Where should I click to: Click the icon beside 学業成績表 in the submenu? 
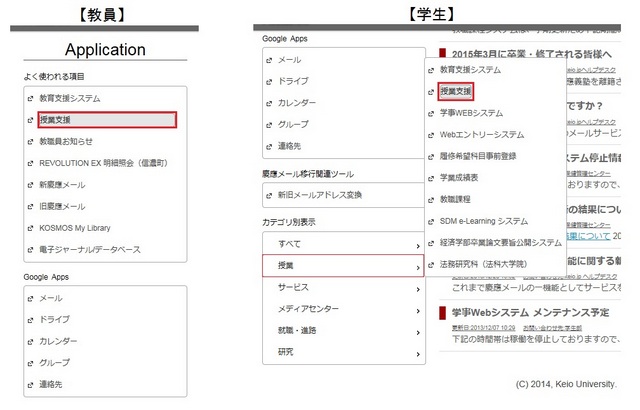tap(432, 177)
